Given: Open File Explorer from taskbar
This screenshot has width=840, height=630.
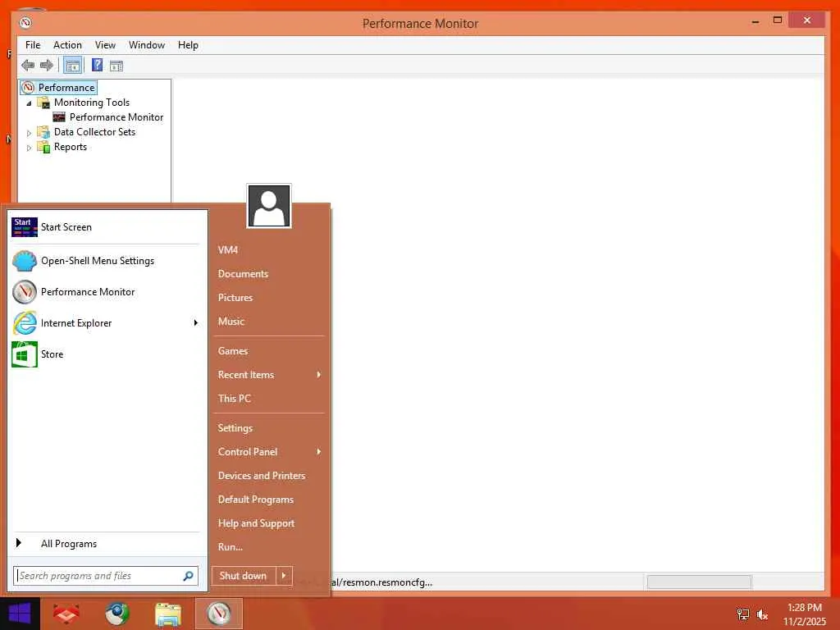Looking at the screenshot, I should (167, 614).
